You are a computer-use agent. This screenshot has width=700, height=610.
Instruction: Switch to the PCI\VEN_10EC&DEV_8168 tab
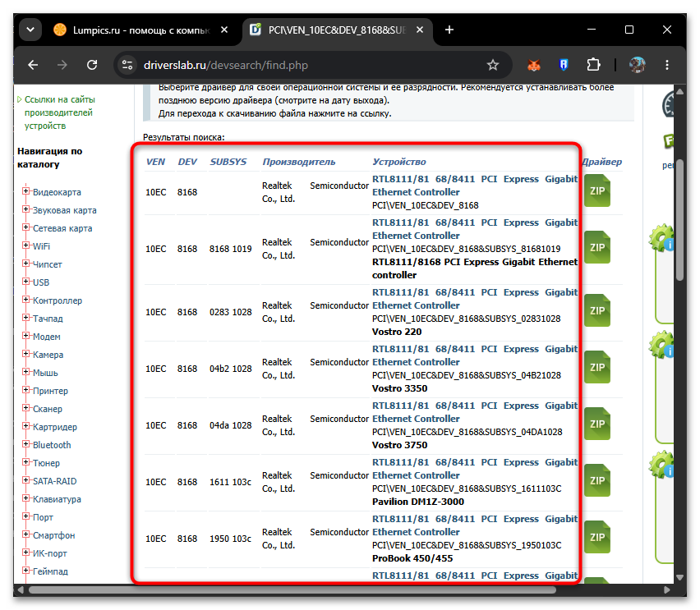tap(337, 30)
